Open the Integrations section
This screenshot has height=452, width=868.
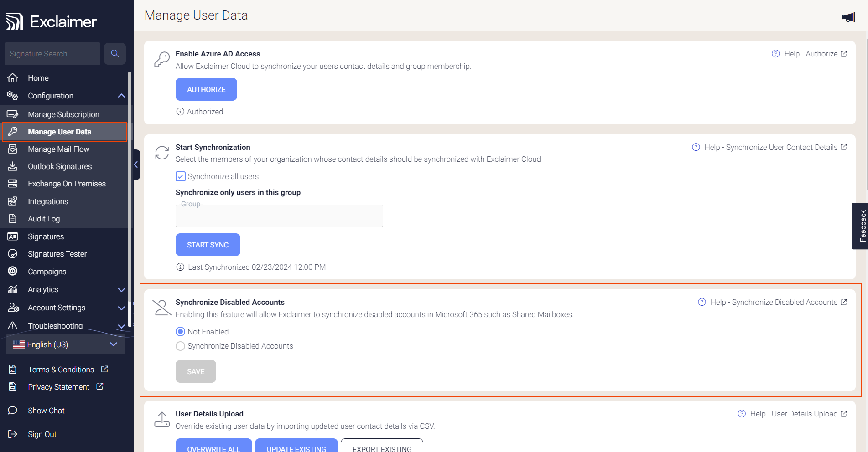pos(47,201)
